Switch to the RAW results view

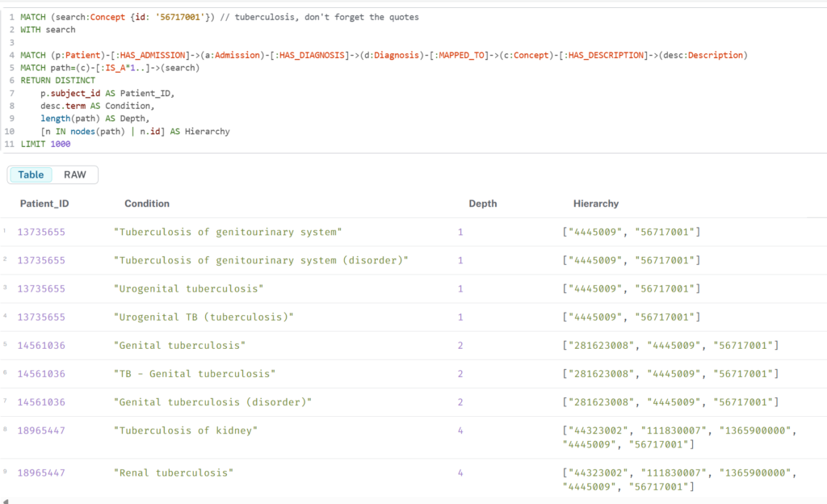click(x=75, y=174)
